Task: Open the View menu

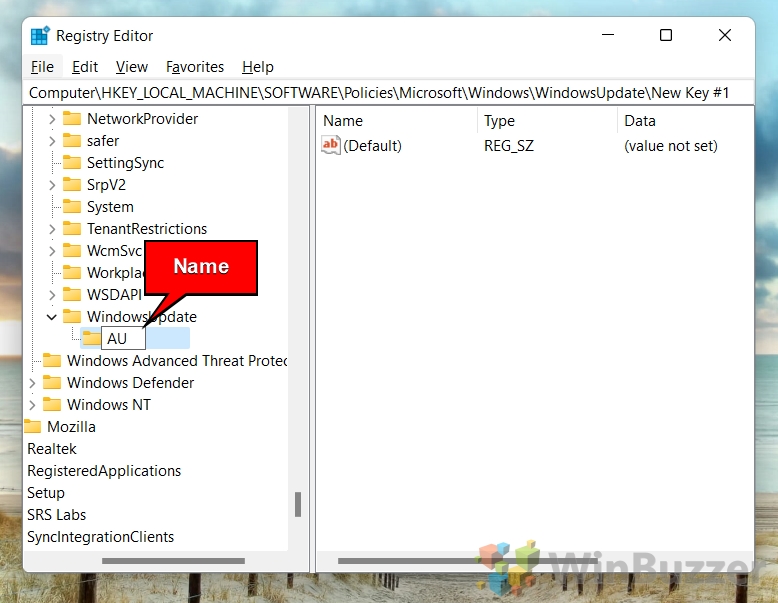Action: coord(131,67)
